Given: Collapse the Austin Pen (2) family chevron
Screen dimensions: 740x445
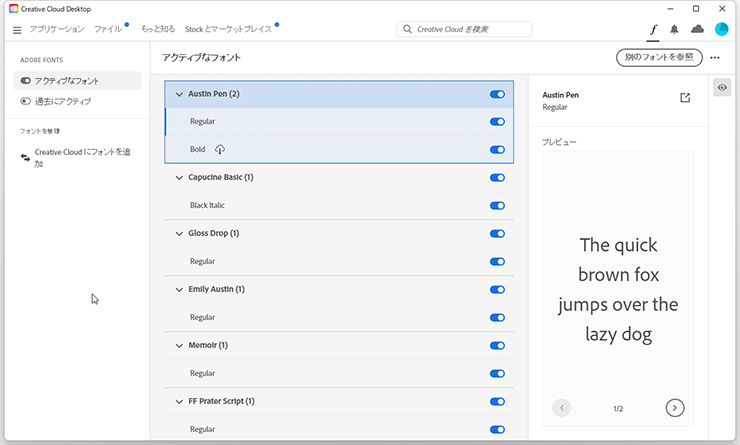Looking at the screenshot, I should point(179,94).
